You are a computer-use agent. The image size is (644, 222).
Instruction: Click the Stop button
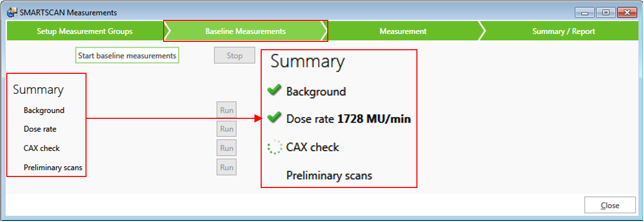click(234, 55)
